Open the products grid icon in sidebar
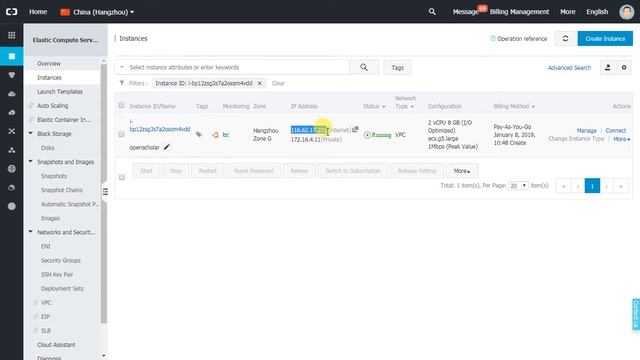Screen dimensions: 640x360 point(11,35)
